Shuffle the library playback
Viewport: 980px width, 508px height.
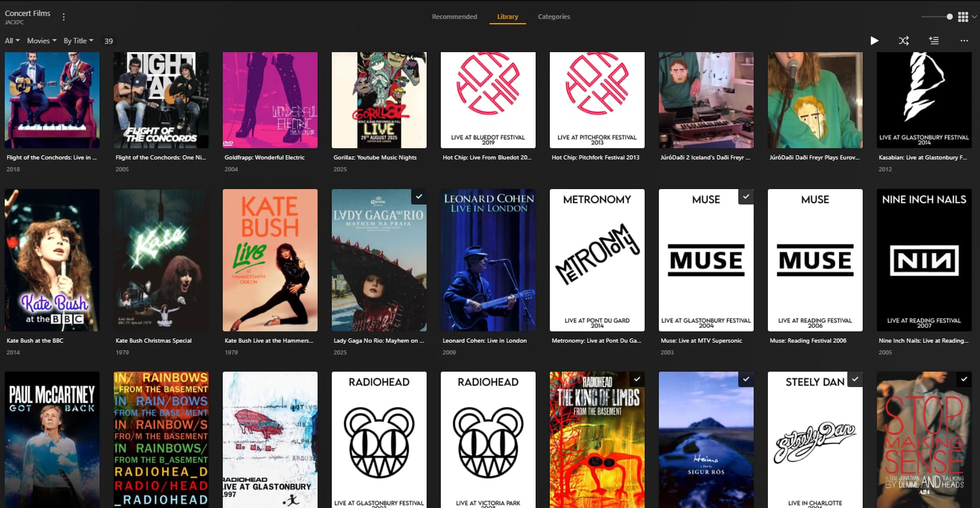(x=904, y=41)
